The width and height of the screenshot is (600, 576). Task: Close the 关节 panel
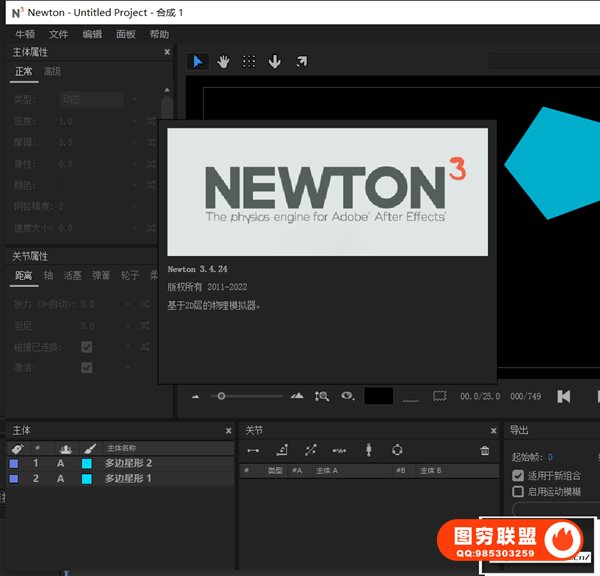coord(493,430)
